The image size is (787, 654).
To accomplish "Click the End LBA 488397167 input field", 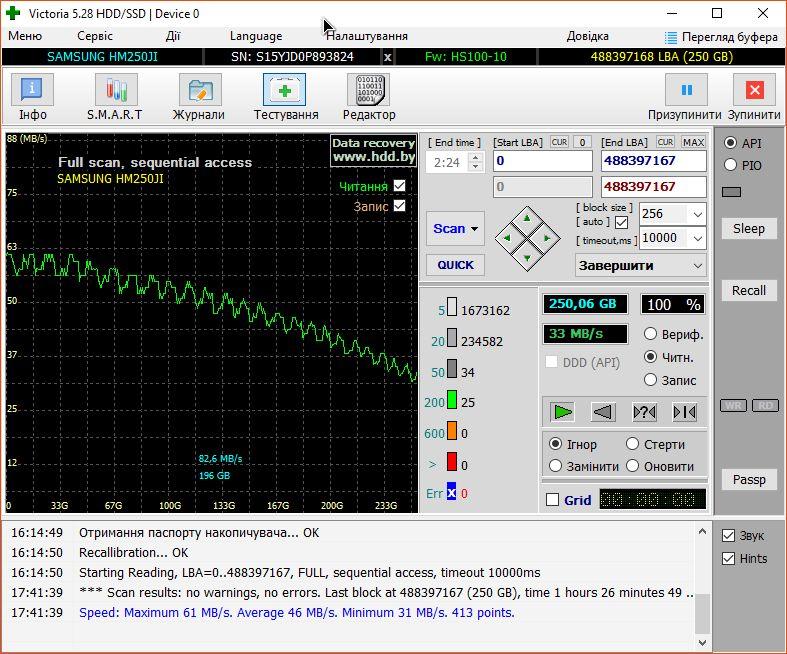I will [x=653, y=161].
